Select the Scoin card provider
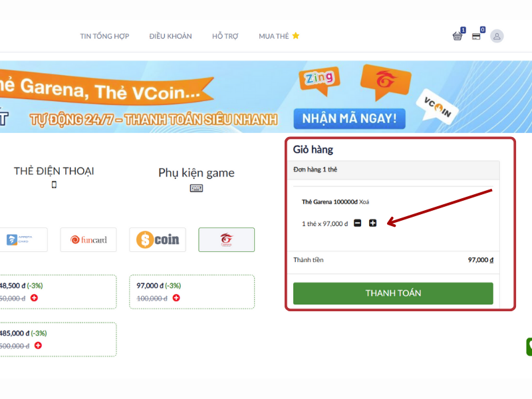The height and width of the screenshot is (399, 532). pyautogui.click(x=158, y=239)
